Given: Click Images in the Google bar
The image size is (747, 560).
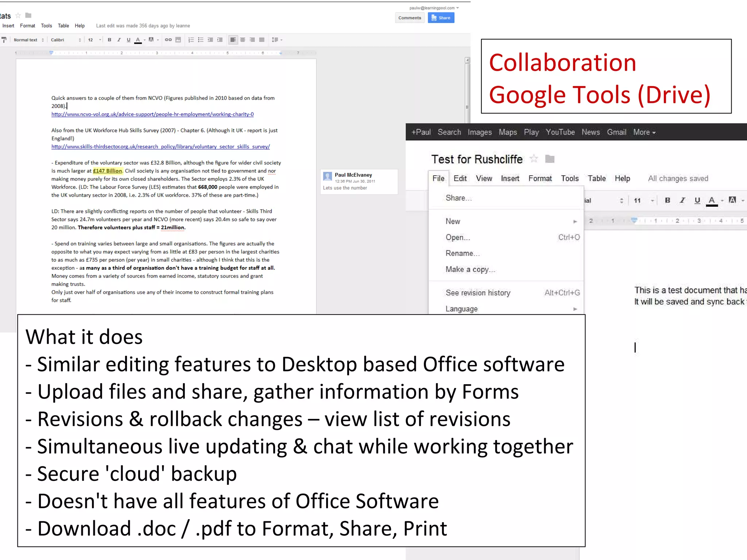Looking at the screenshot, I should click(480, 132).
